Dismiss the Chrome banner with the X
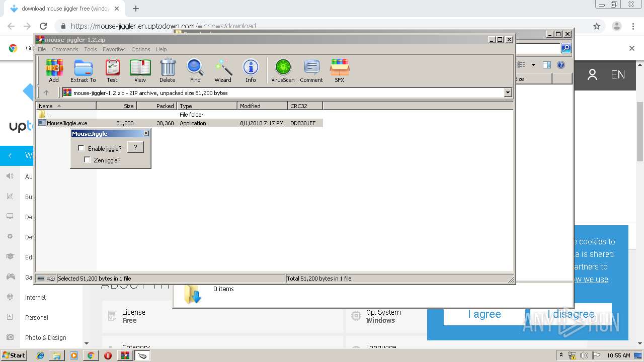The image size is (644, 362). [632, 48]
